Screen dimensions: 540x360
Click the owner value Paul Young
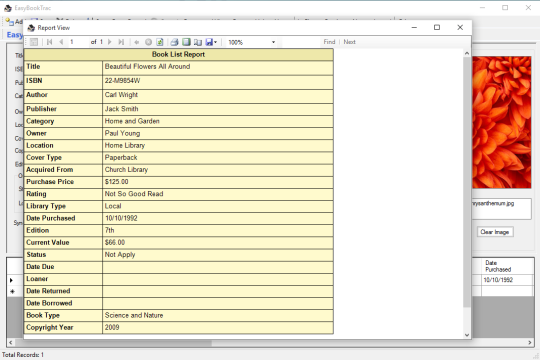122,133
